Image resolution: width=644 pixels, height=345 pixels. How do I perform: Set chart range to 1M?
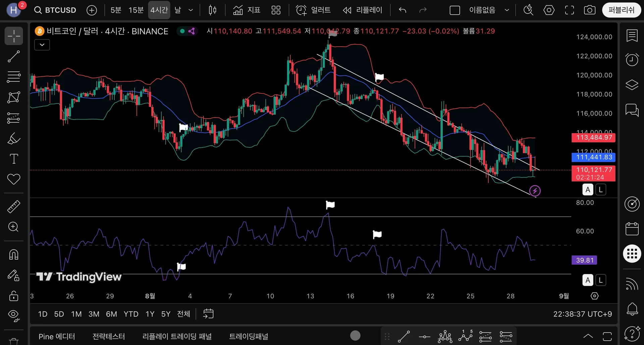[x=76, y=314]
